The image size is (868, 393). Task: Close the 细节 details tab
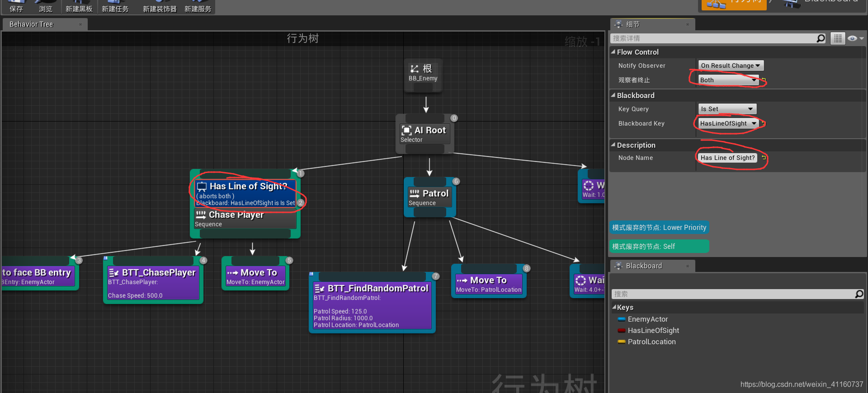[x=688, y=24]
